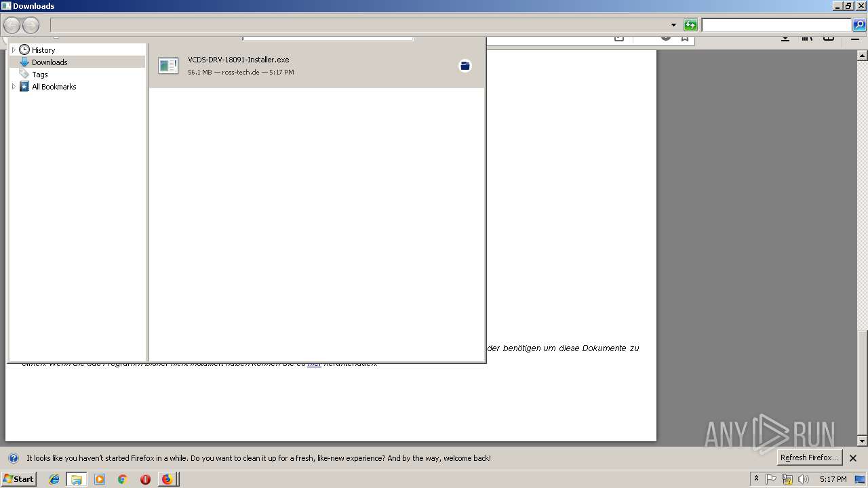
Task: Click the page vertical scrollbar down arrow
Action: coord(863,441)
